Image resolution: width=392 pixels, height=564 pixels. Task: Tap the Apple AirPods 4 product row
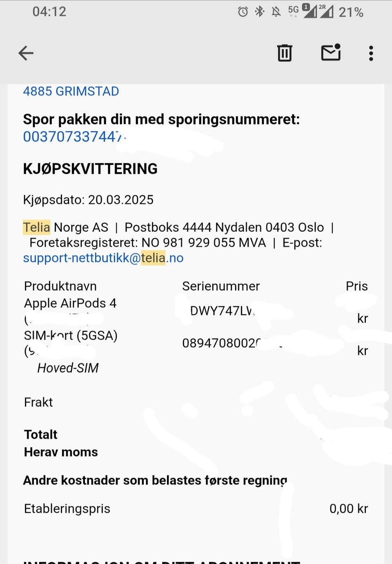pyautogui.click(x=70, y=303)
